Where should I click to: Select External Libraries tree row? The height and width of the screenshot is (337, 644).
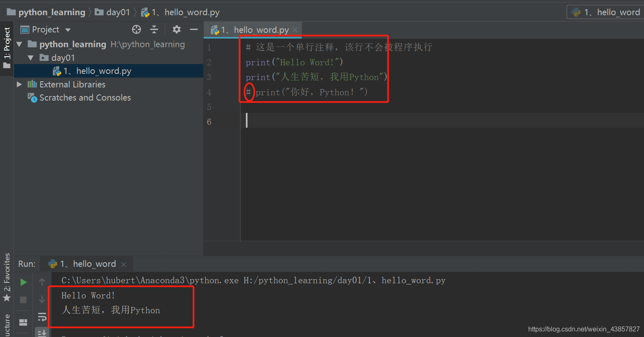tap(109, 84)
